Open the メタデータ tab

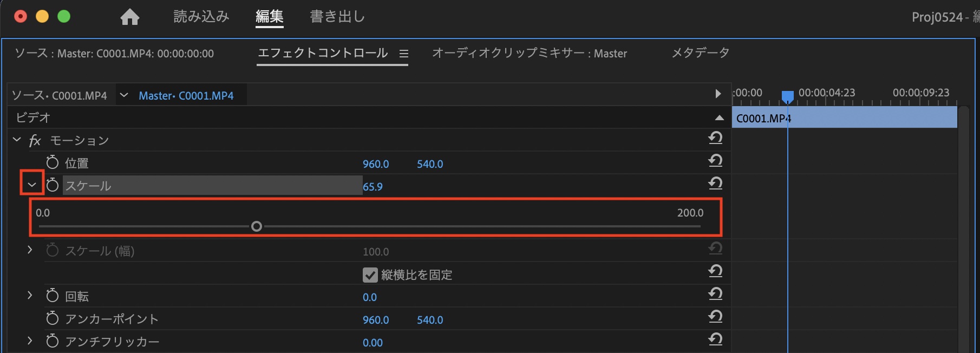click(700, 53)
